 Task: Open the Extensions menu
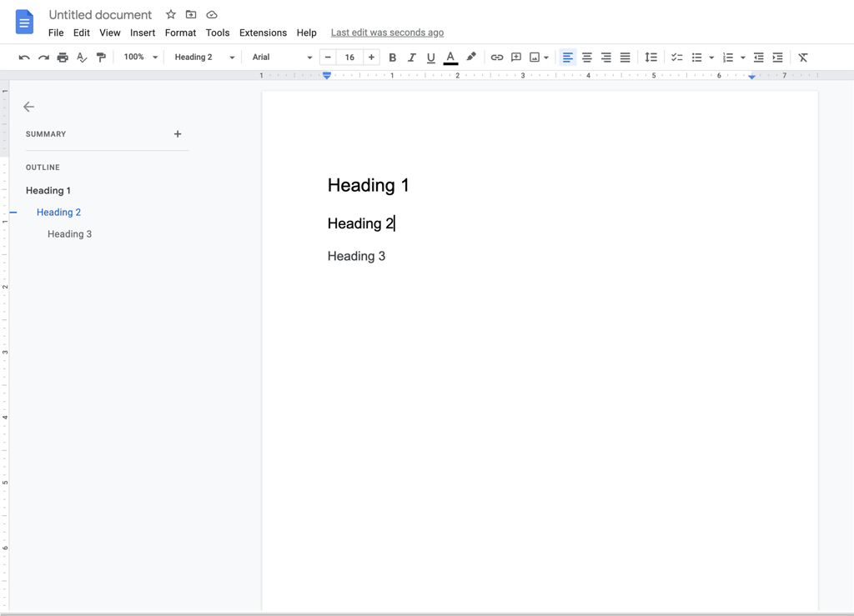tap(263, 33)
